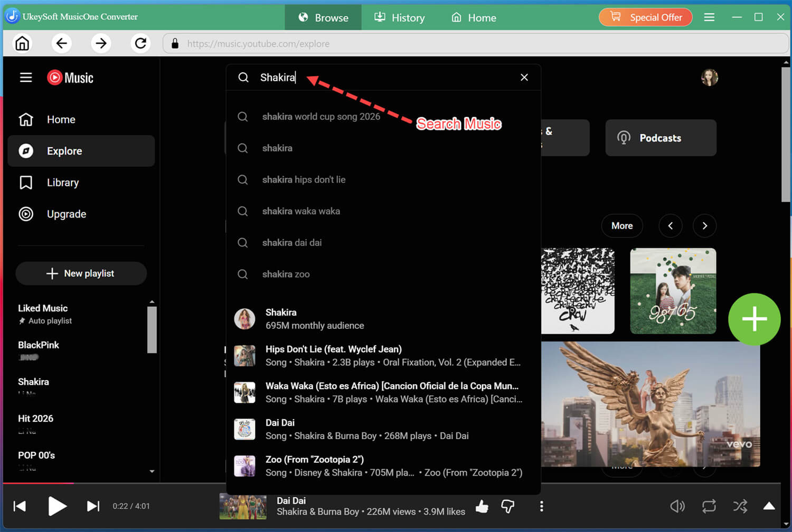Viewport: 792px width, 532px height.
Task: Open Explore in the sidebar
Action: pyautogui.click(x=81, y=151)
